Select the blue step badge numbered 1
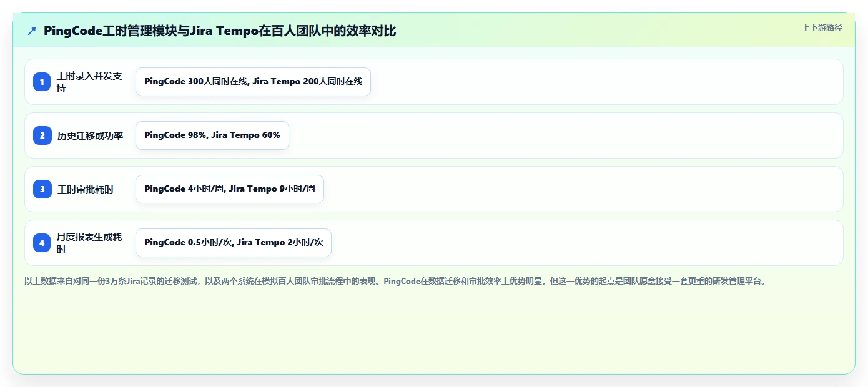 point(42,82)
